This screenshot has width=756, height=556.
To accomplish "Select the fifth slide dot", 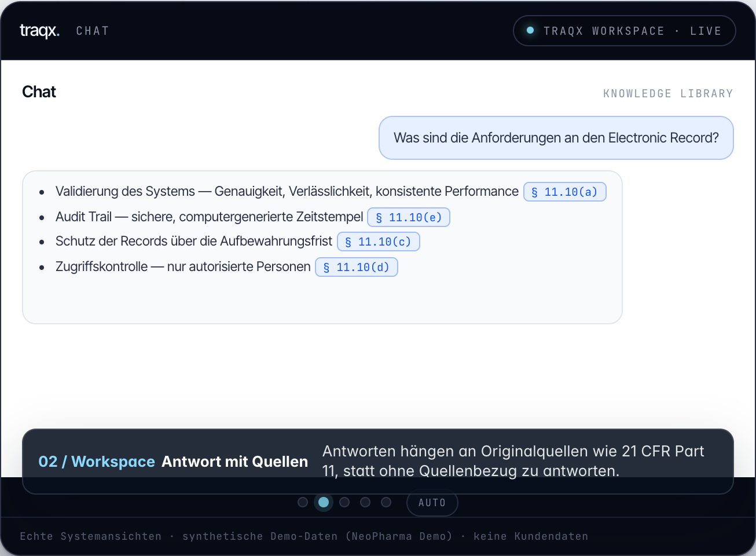I will [x=386, y=502].
